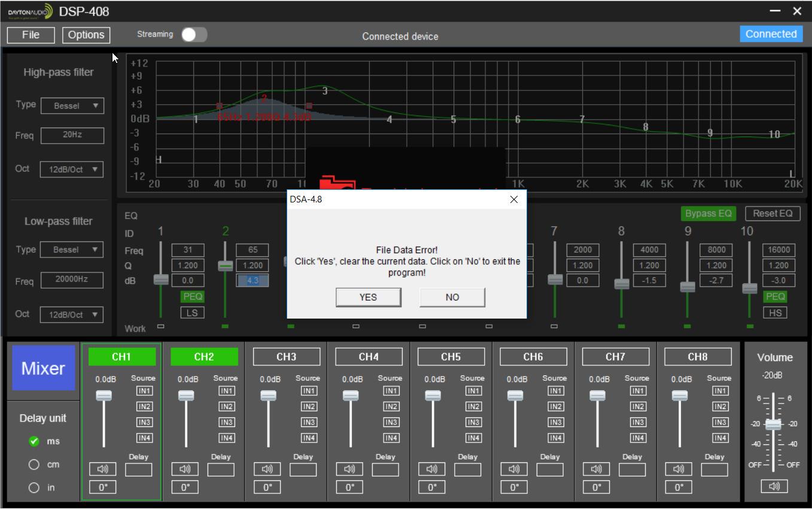Click CH5 Delay input box
This screenshot has width=812, height=509.
click(467, 469)
